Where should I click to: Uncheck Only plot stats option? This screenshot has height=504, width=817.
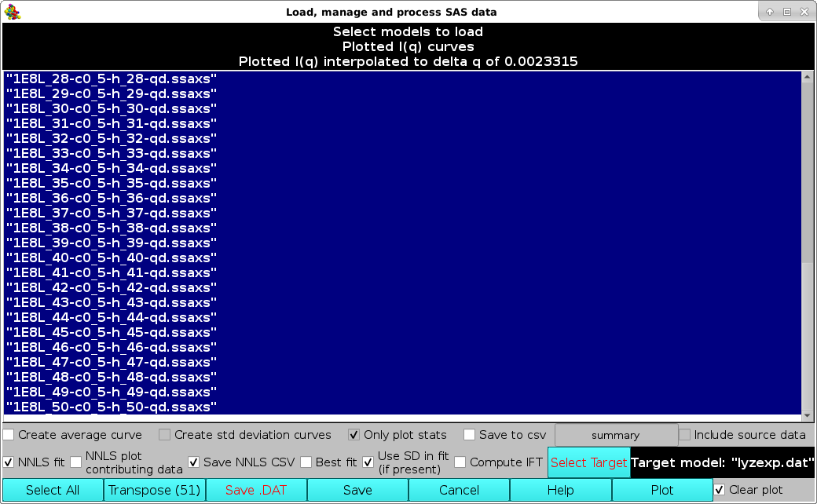[x=354, y=435]
